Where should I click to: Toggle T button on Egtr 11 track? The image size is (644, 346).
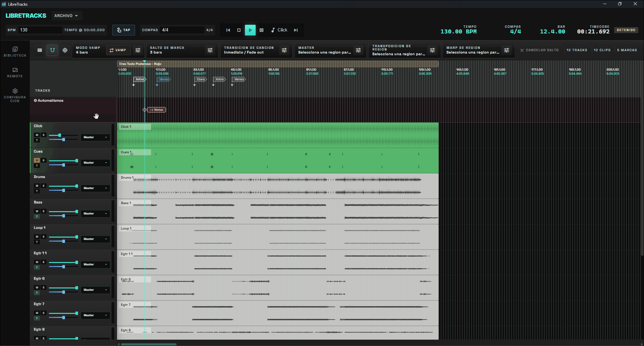click(37, 267)
